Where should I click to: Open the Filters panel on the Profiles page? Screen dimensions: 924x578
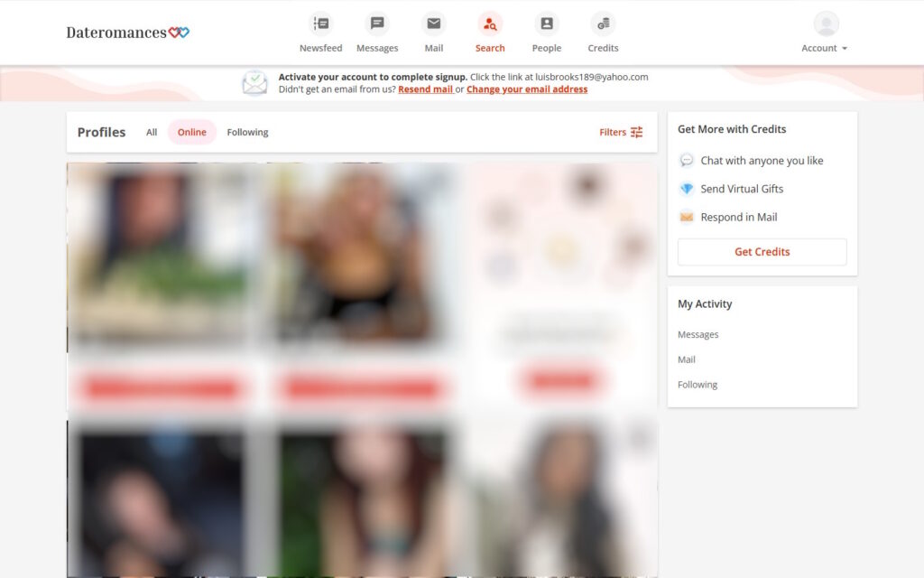click(620, 132)
